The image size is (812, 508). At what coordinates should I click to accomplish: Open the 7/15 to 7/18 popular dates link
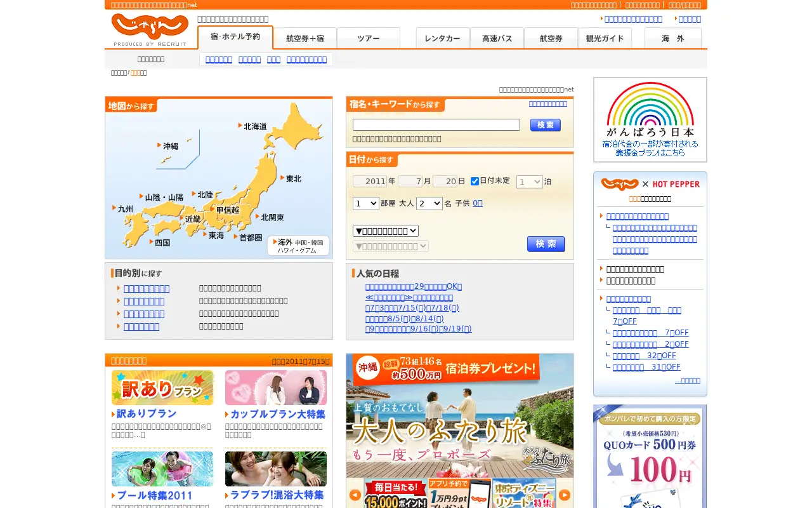coord(412,308)
